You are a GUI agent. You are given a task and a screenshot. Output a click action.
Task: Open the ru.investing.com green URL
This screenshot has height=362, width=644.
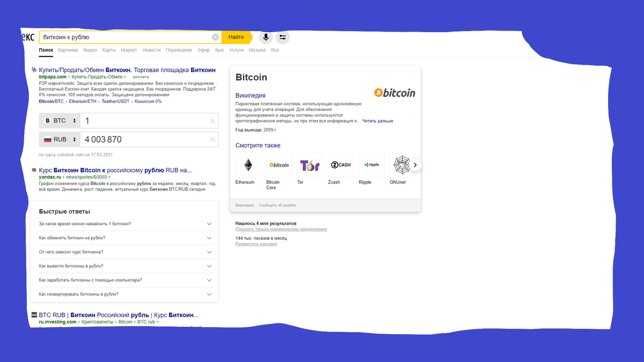[57, 322]
